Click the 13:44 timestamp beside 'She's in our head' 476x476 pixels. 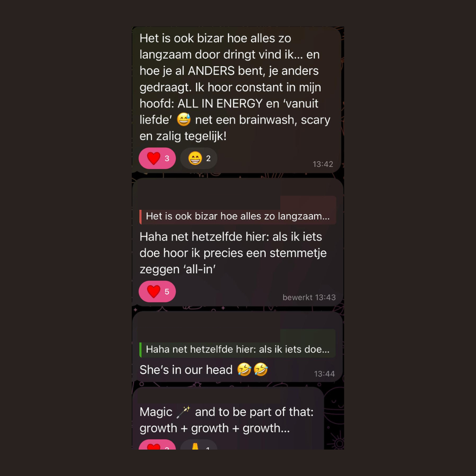tap(324, 374)
